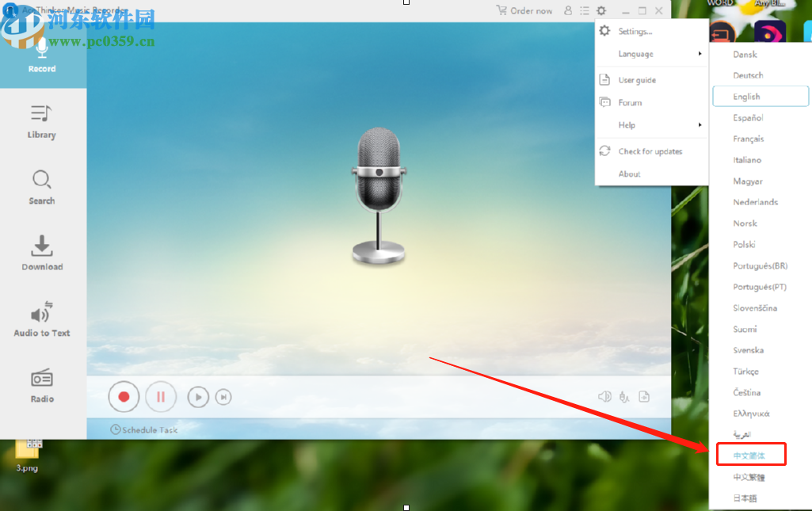Click the user account icon
The image size is (812, 511).
click(568, 10)
